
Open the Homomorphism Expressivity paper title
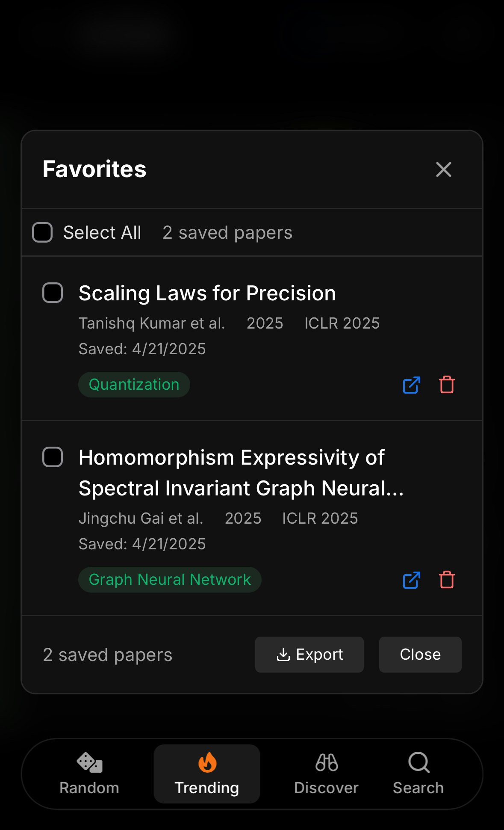241,473
